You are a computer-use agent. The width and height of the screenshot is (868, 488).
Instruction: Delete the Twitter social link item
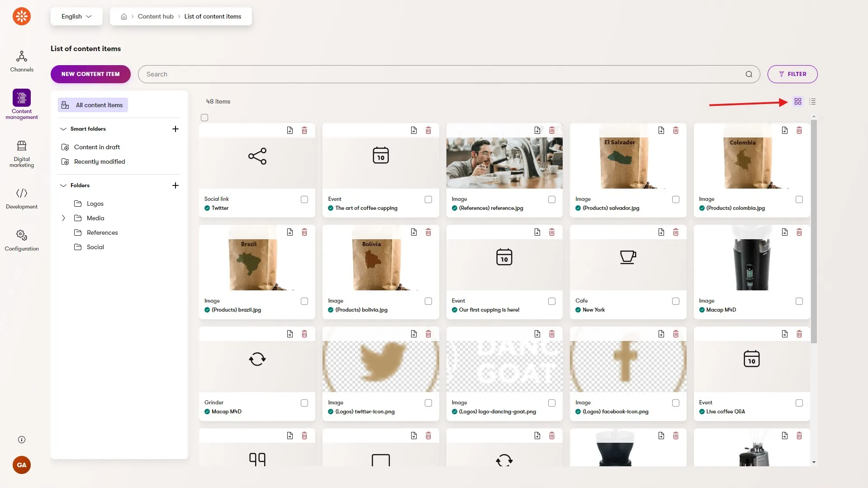coord(304,130)
